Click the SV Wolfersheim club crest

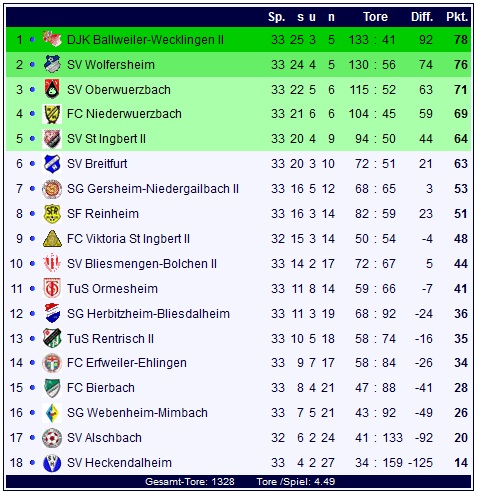click(x=52, y=64)
